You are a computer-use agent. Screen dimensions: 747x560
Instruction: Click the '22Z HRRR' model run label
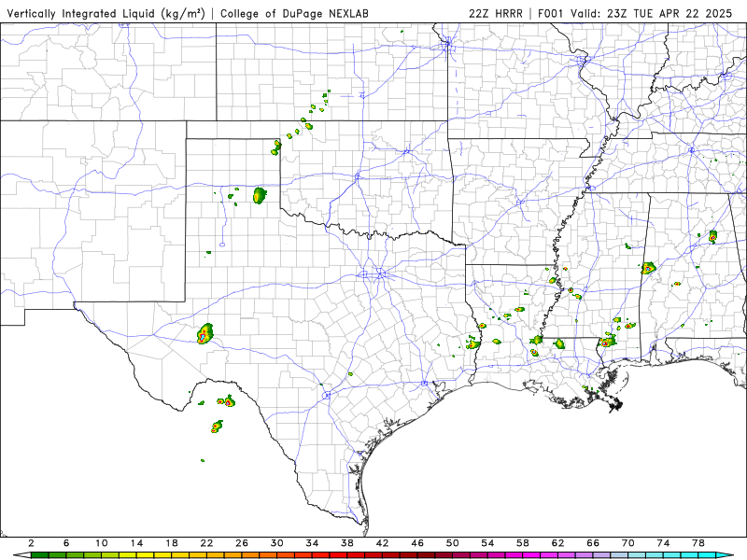[496, 14]
